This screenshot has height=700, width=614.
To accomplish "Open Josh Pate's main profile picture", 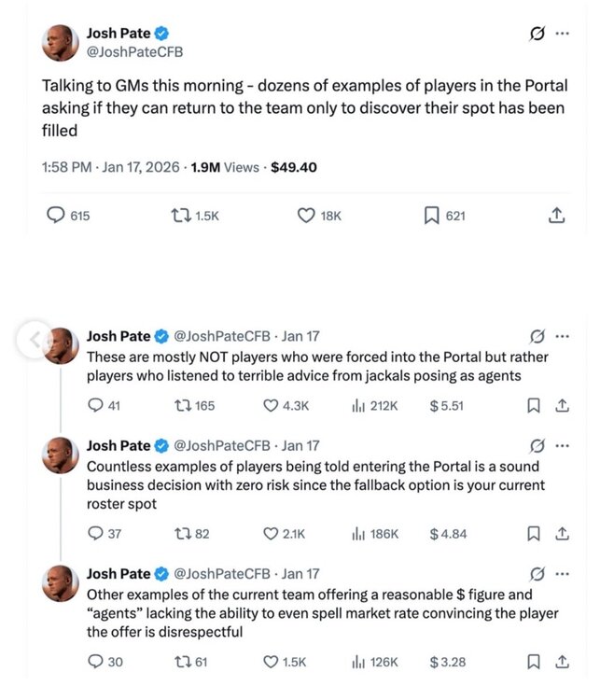I will 61,43.
